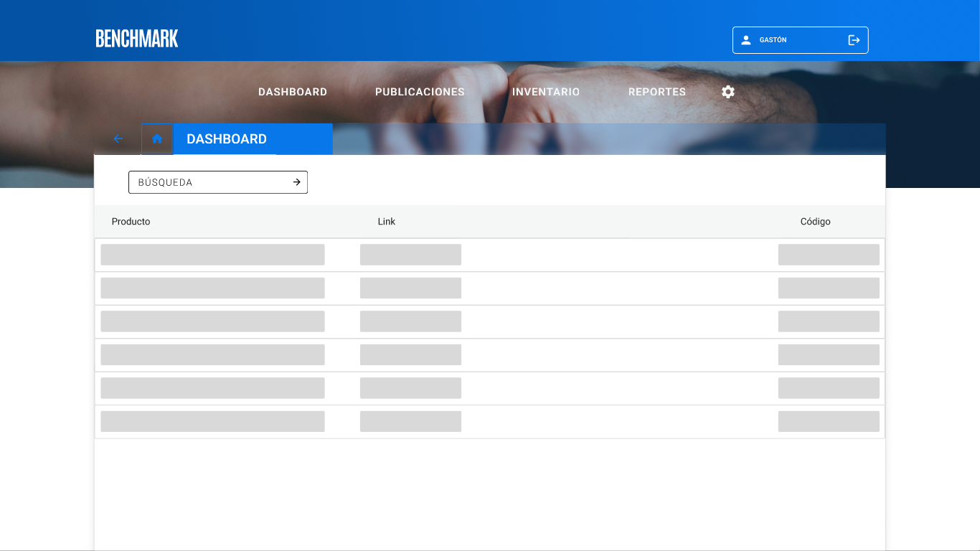Click the home icon in the breadcrumb
Image resolution: width=980 pixels, height=551 pixels.
157,139
